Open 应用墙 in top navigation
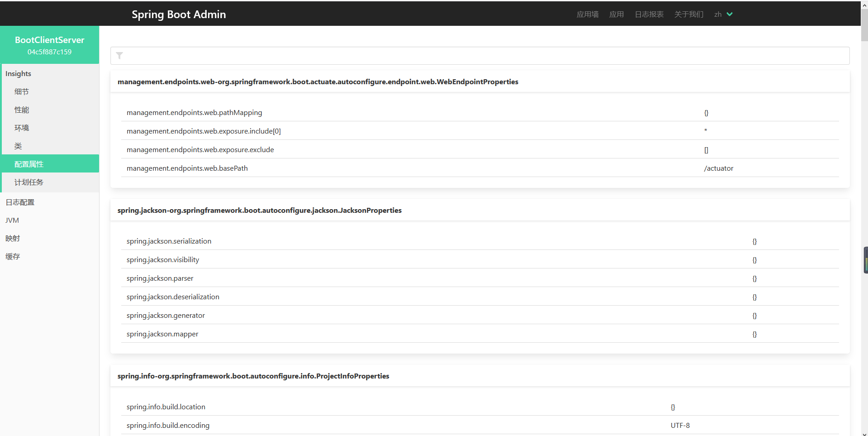This screenshot has width=868, height=436. (587, 14)
